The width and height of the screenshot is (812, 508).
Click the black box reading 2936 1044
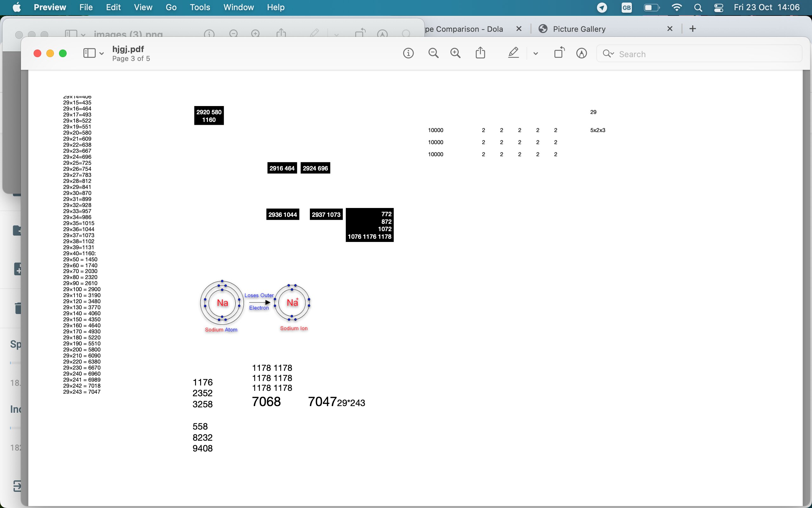[x=283, y=214]
